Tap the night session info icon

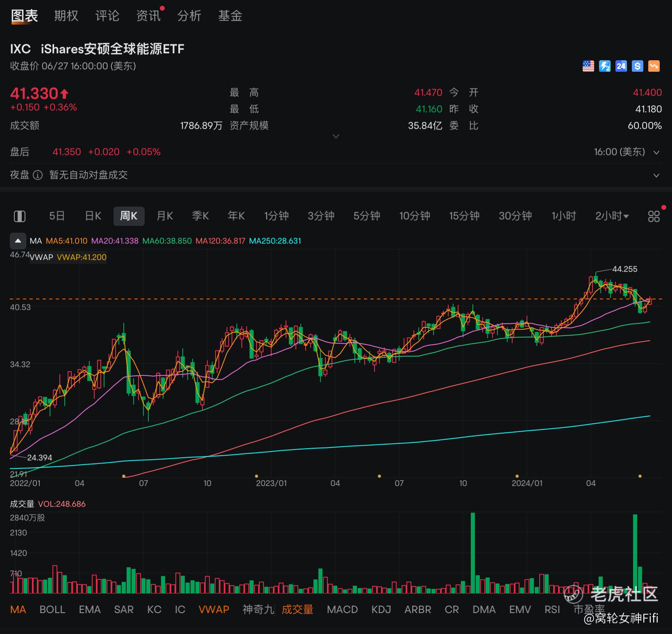(x=37, y=175)
